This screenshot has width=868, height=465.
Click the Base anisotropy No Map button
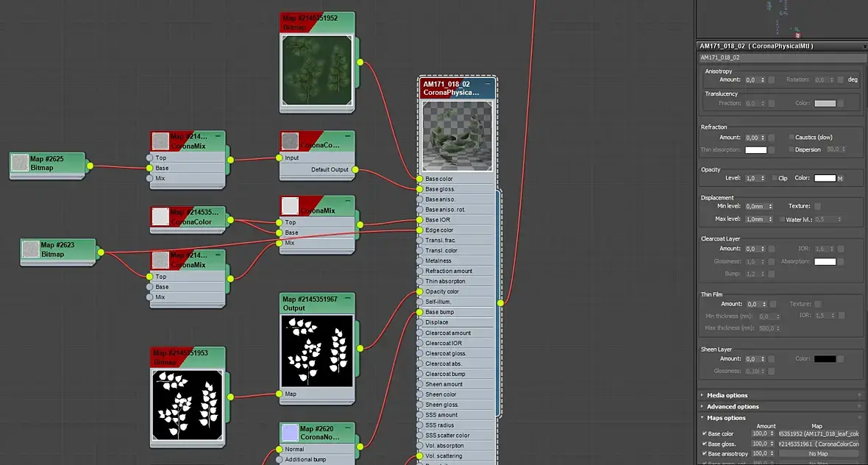coord(819,454)
